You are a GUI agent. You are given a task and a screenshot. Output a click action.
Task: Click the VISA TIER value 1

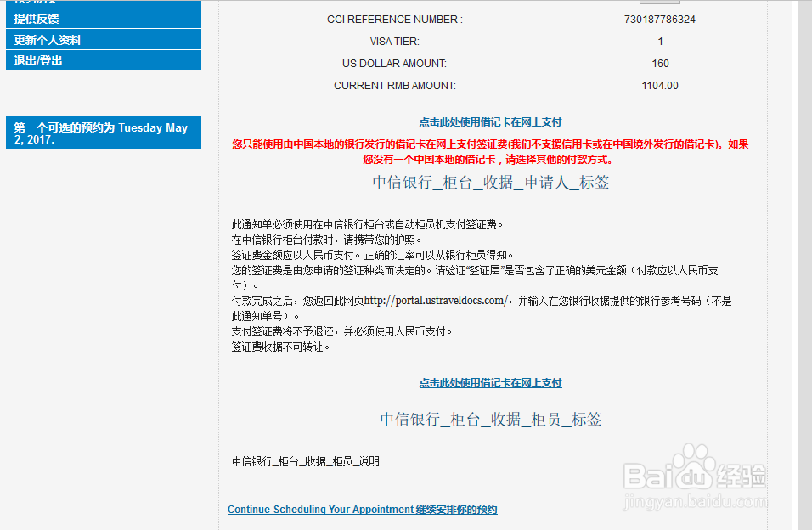660,40
